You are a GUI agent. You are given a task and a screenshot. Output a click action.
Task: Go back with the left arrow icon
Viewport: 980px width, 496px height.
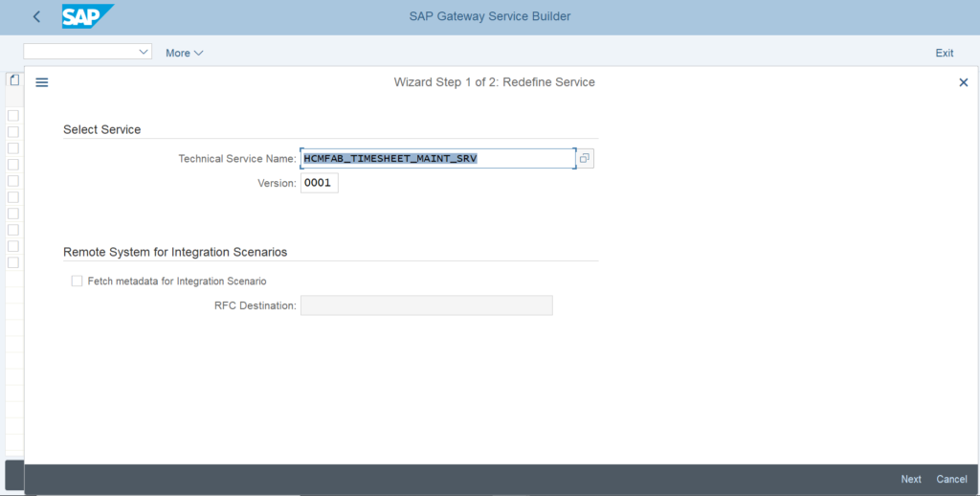[36, 17]
